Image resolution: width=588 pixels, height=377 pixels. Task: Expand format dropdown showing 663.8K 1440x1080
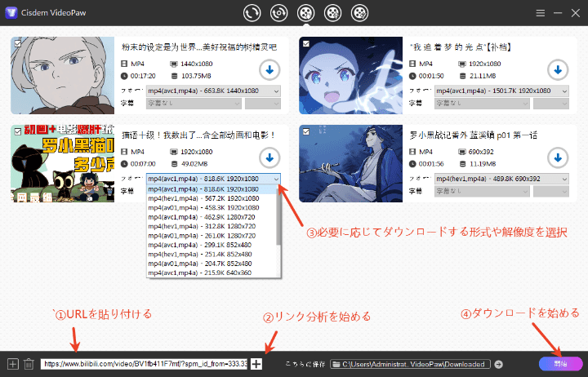[213, 91]
